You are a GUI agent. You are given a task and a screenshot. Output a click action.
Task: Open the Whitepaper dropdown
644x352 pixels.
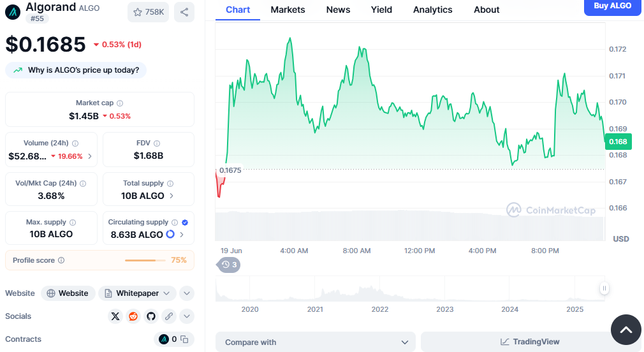(137, 293)
